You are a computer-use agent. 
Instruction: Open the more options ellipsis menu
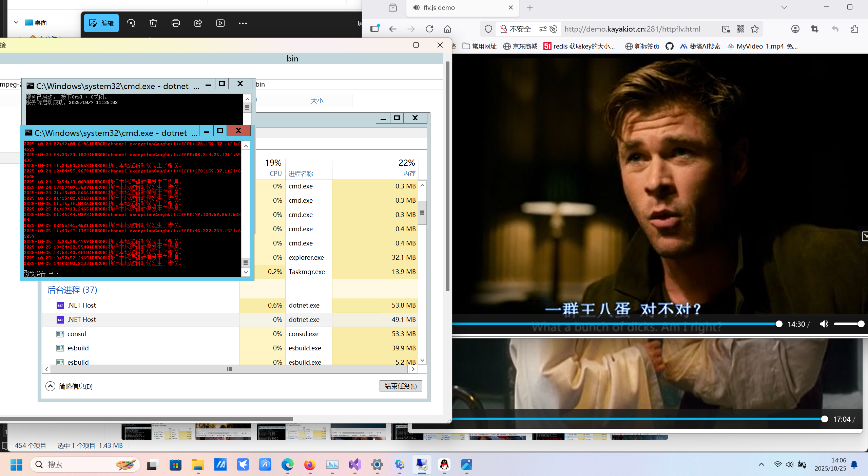(x=243, y=23)
